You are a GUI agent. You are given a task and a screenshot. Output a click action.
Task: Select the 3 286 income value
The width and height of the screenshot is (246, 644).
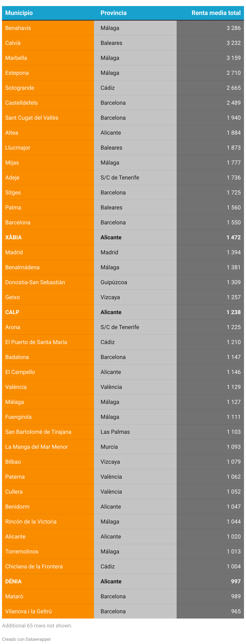[233, 28]
